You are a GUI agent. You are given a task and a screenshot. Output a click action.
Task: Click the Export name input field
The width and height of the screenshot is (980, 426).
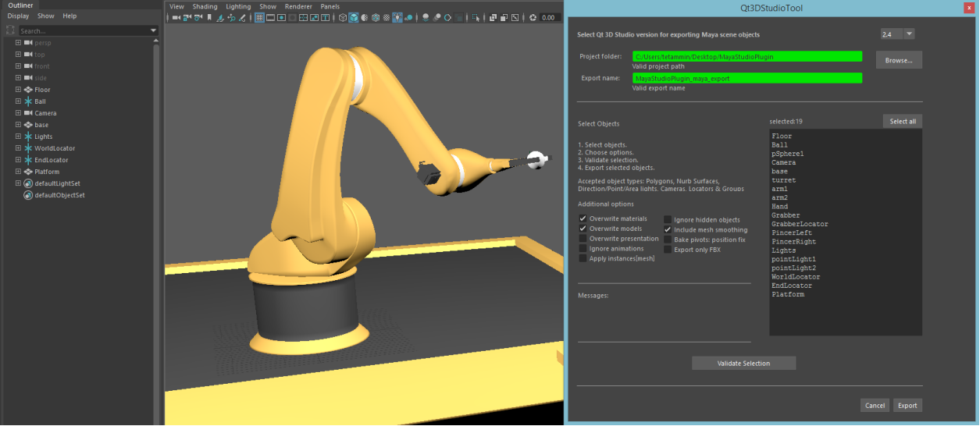(747, 78)
